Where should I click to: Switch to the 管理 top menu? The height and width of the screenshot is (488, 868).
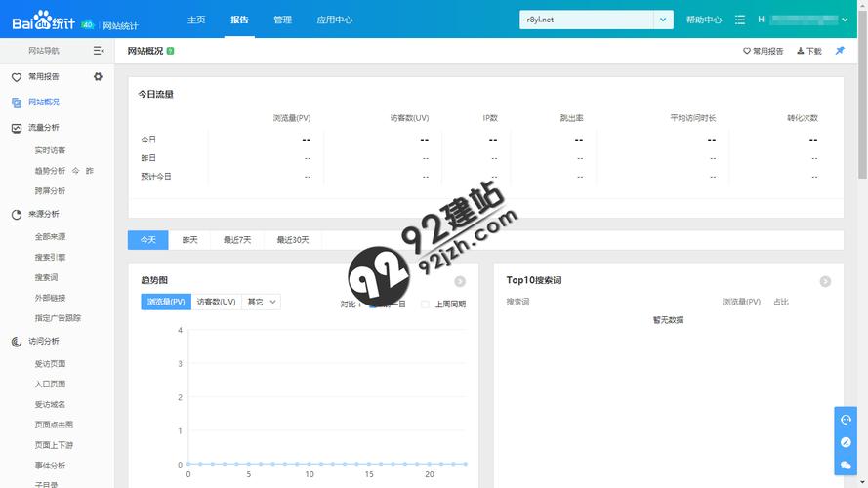282,20
